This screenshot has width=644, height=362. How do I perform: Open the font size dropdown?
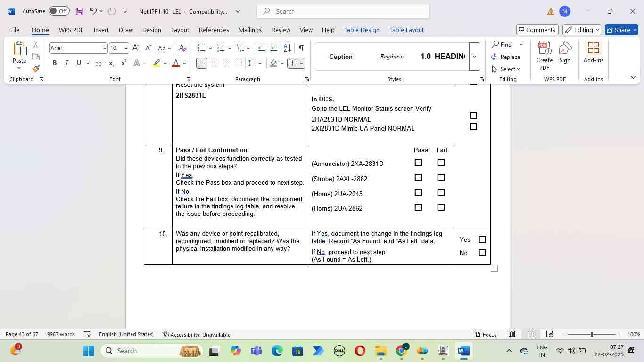[126, 48]
